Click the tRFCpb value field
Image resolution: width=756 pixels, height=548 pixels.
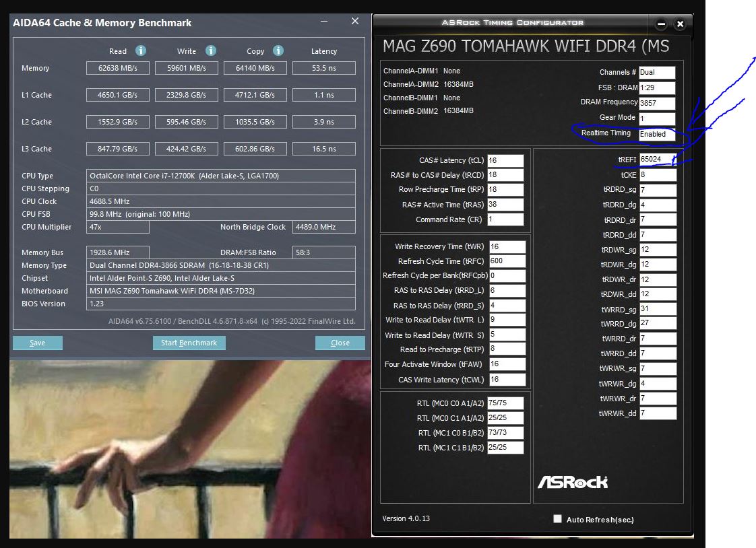coord(507,276)
